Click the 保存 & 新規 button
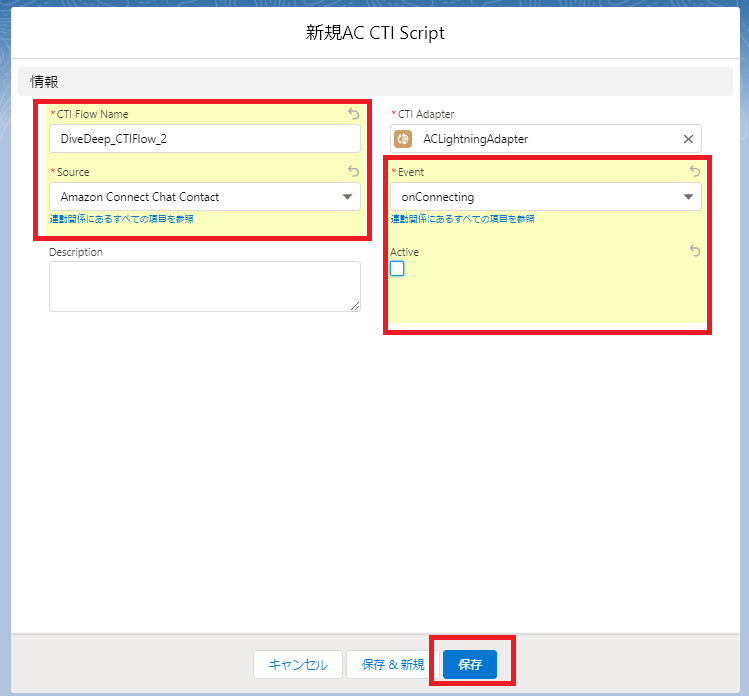The image size is (749, 696). (x=393, y=664)
